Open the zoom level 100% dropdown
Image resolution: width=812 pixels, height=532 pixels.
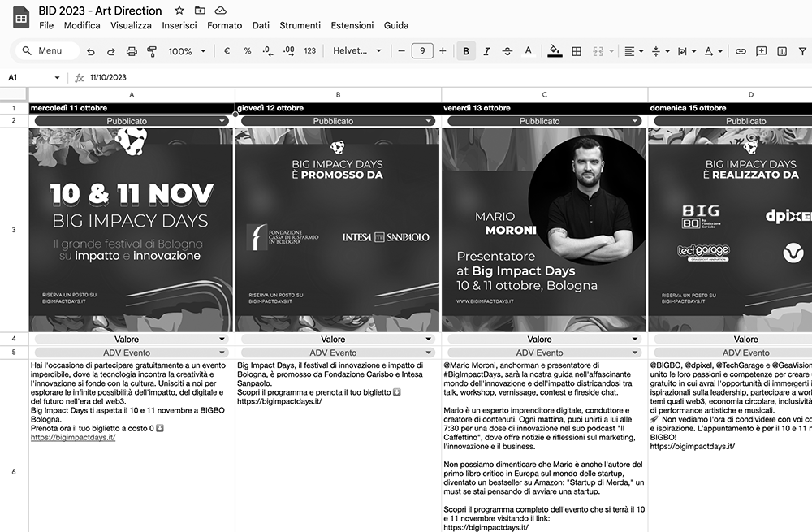click(x=186, y=51)
